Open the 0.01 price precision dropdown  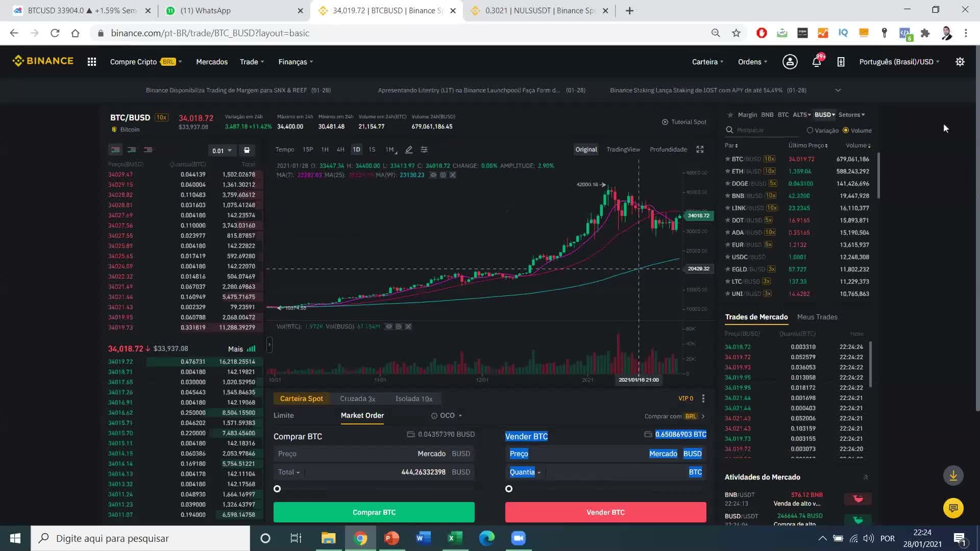pyautogui.click(x=222, y=151)
